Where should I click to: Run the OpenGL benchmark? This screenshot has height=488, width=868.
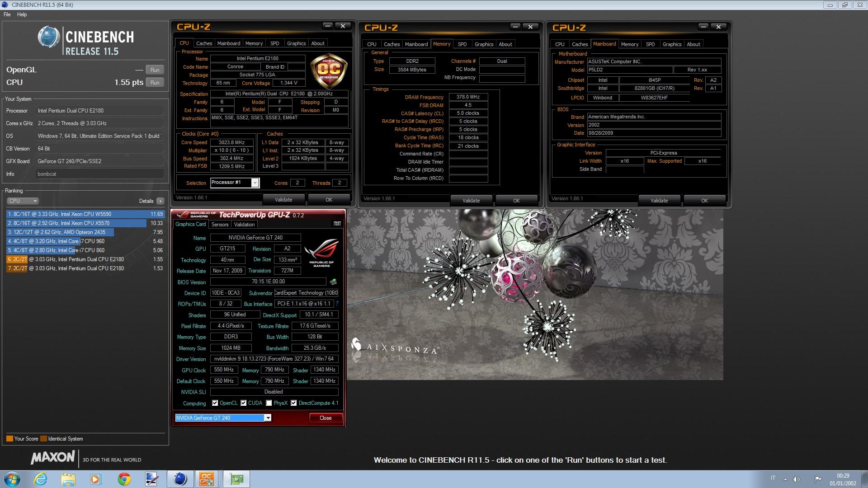pos(155,70)
